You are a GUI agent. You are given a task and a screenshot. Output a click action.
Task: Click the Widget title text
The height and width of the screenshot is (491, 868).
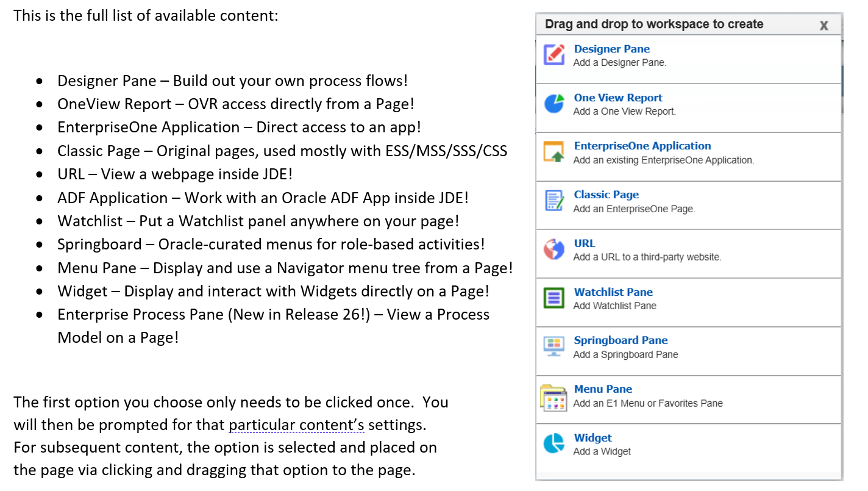coord(592,438)
